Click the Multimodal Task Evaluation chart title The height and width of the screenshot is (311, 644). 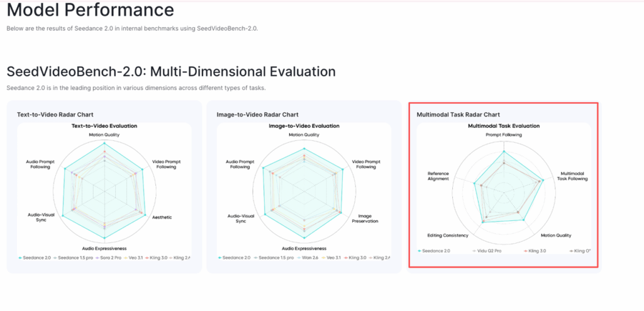(x=504, y=126)
